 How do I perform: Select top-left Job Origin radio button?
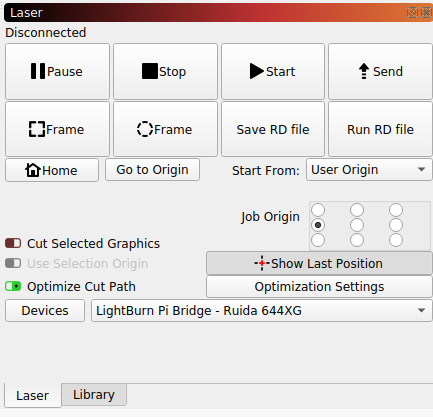pos(318,210)
